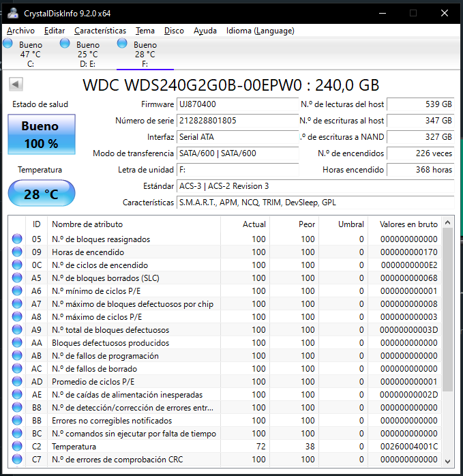The image size is (463, 476).
Task: Click status orb of attribute AA row
Action: coord(17,343)
